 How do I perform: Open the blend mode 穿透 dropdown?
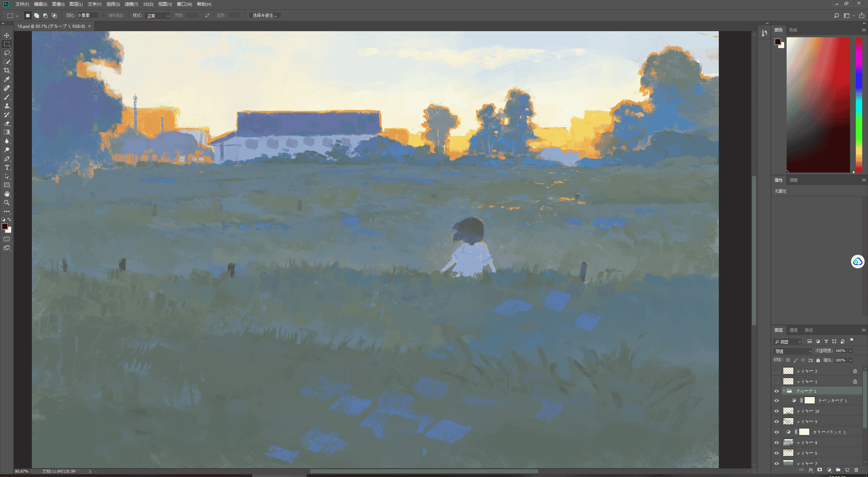(x=792, y=351)
